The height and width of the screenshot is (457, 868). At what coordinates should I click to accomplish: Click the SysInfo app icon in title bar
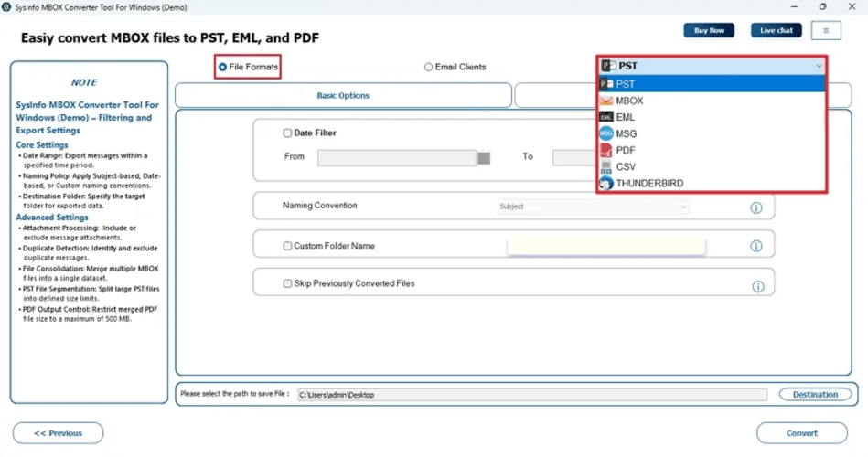pyautogui.click(x=6, y=7)
